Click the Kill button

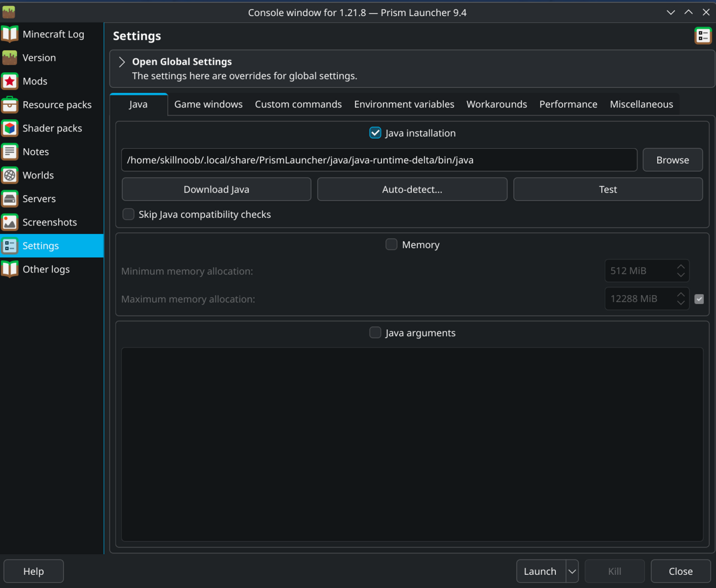click(x=615, y=571)
